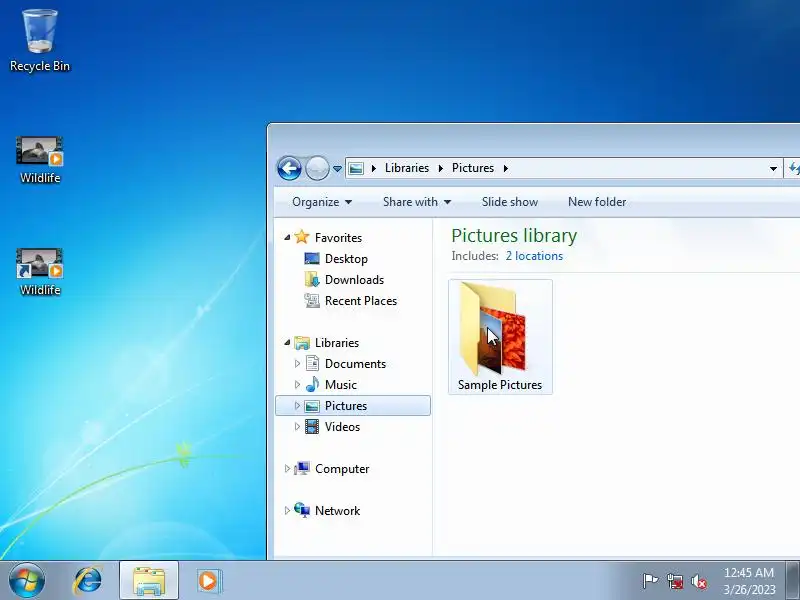Click the Libraries folder icon
Image resolution: width=800 pixels, height=600 pixels.
[x=302, y=343]
